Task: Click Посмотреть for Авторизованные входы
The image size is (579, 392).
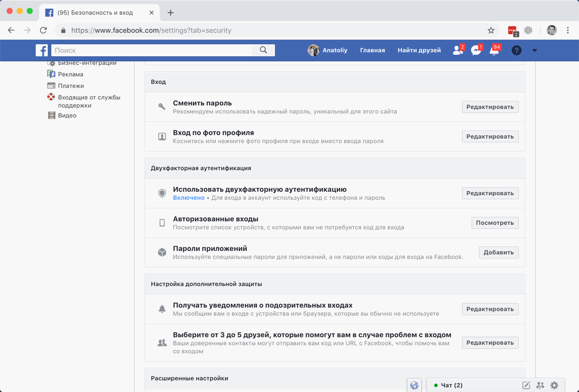Action: click(x=495, y=223)
